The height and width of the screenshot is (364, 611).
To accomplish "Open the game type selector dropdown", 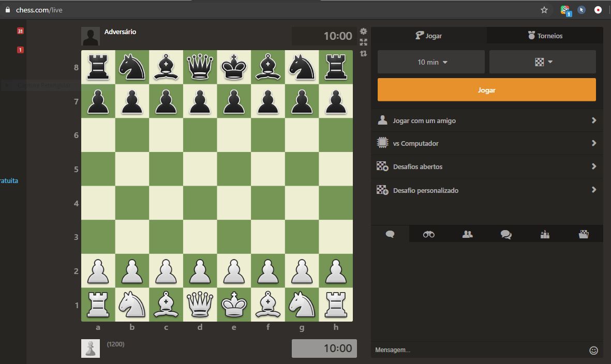I will click(542, 62).
